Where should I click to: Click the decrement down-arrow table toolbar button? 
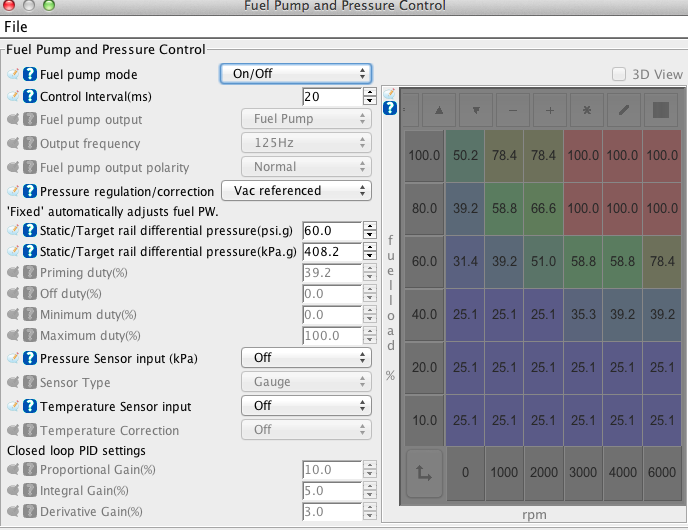477,109
